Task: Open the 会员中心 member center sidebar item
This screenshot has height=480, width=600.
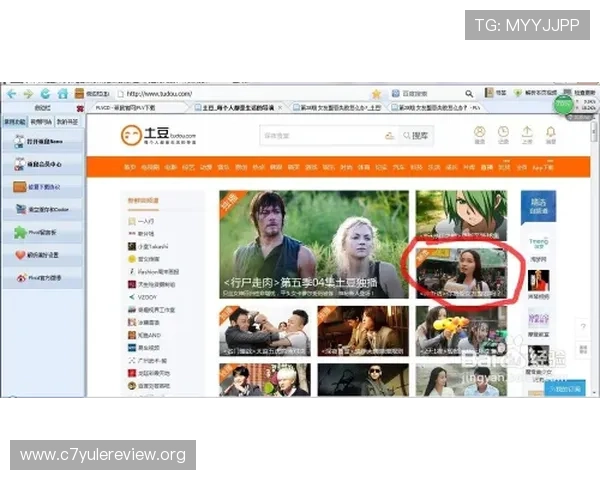Action: click(x=43, y=164)
